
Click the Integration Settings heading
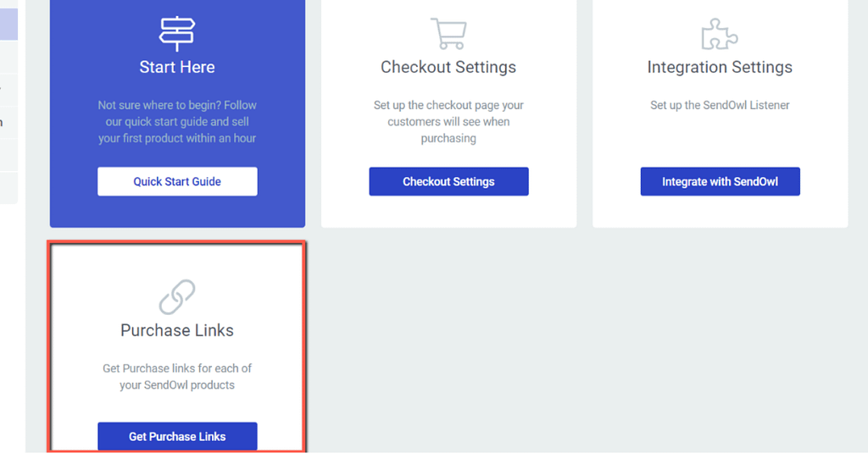720,67
